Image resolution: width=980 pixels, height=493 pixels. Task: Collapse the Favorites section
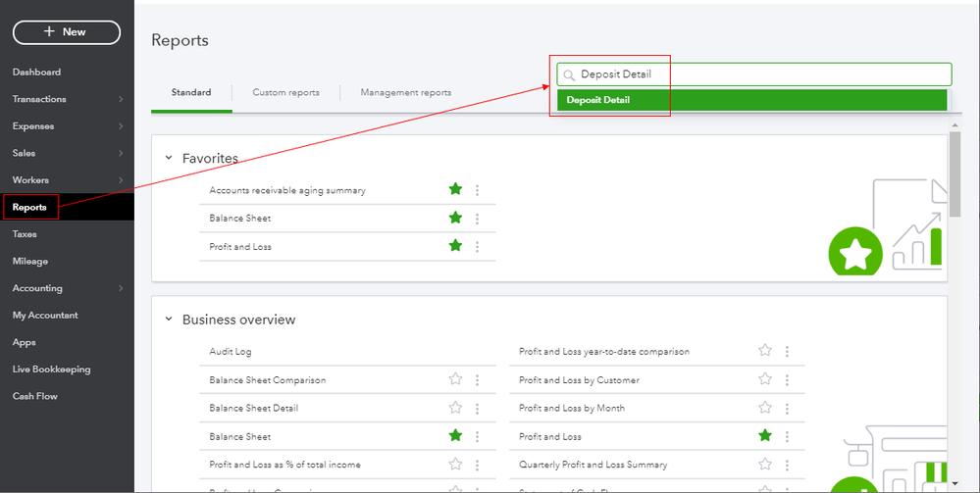pyautogui.click(x=169, y=158)
